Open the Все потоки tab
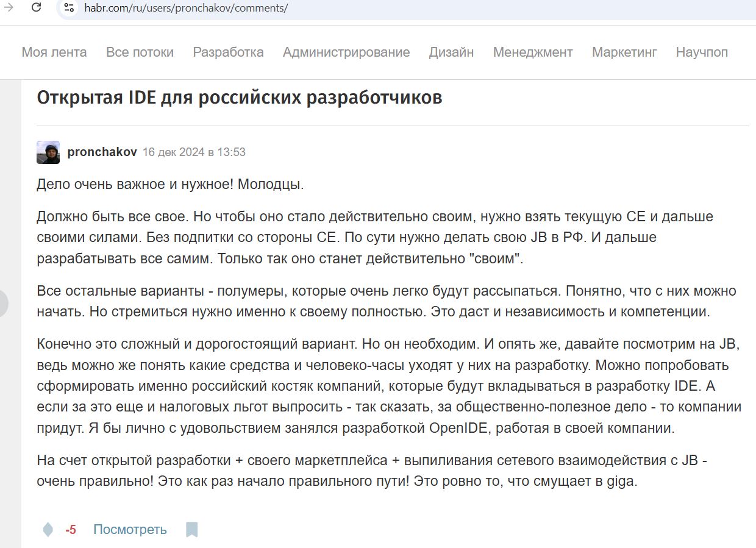The width and height of the screenshot is (756, 548). tap(140, 52)
